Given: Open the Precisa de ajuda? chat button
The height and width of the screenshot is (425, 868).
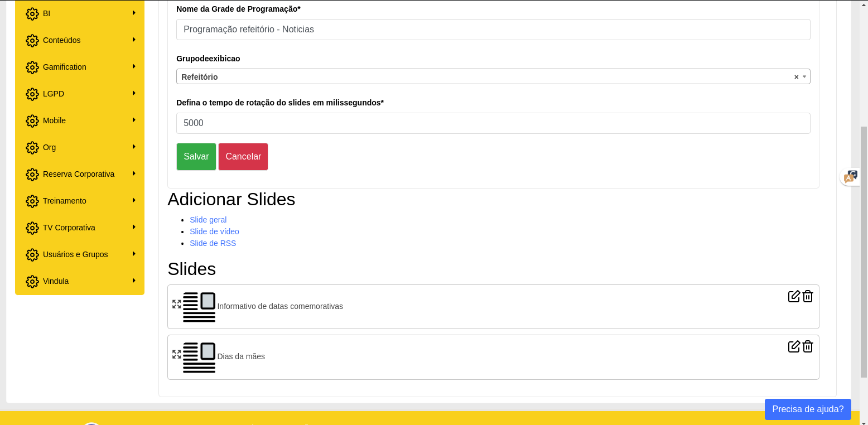Looking at the screenshot, I should pos(808,409).
